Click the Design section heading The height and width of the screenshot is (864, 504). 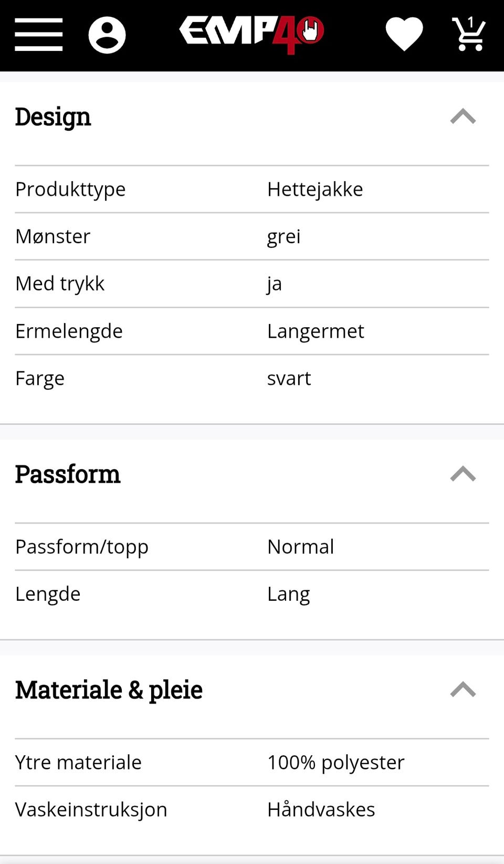[x=53, y=117]
